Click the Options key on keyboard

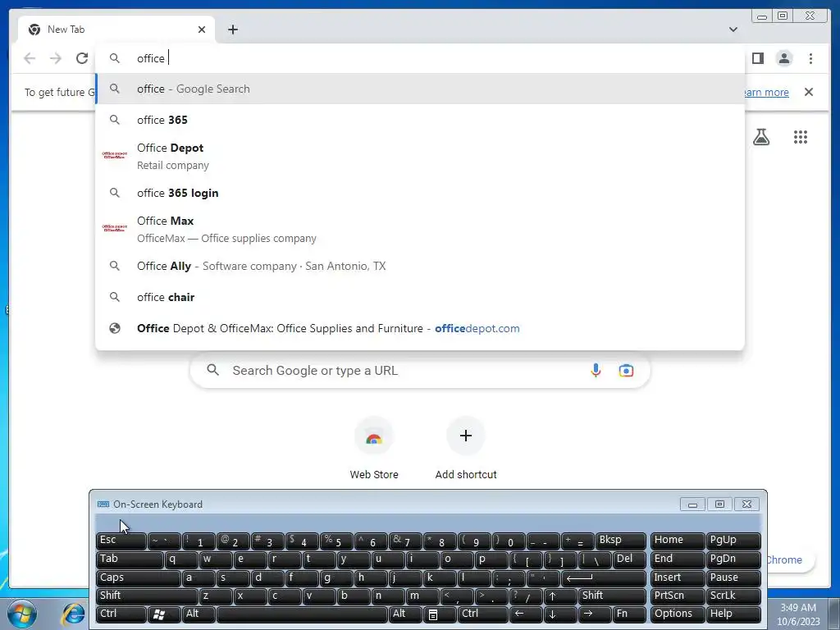coord(677,614)
